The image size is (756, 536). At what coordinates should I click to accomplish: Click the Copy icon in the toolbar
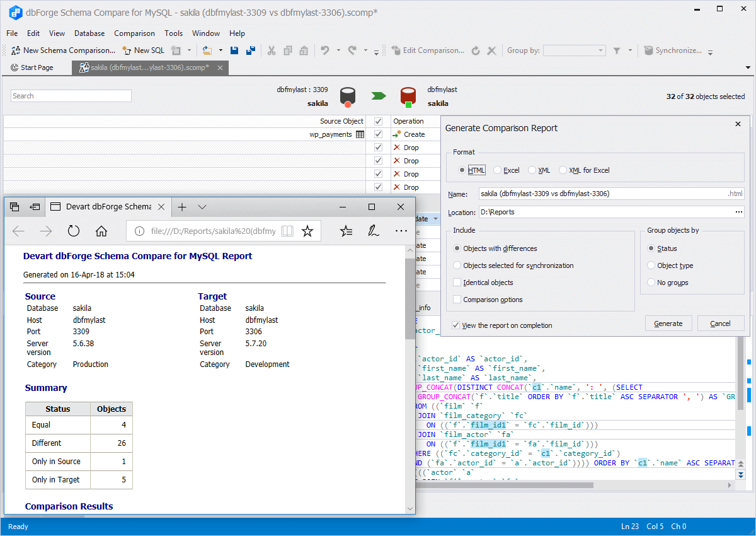288,50
